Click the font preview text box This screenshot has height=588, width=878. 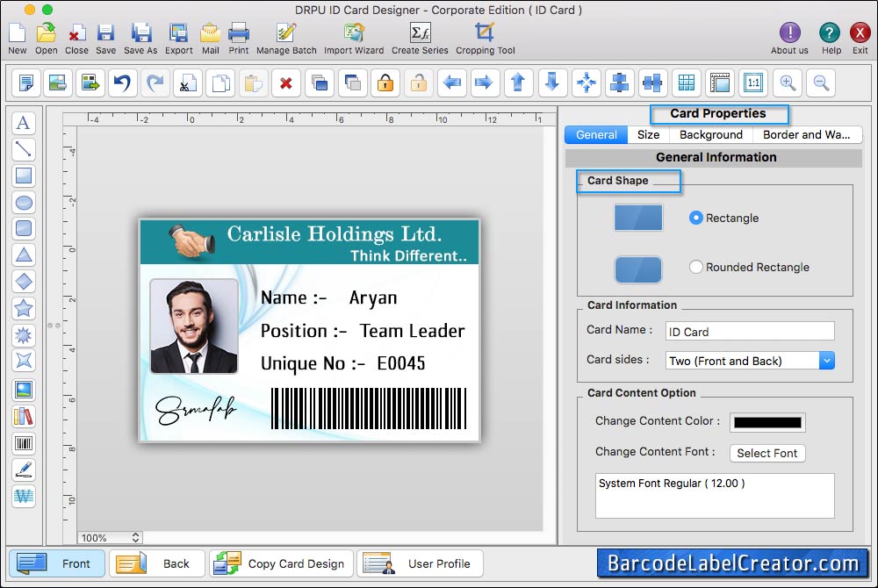715,496
